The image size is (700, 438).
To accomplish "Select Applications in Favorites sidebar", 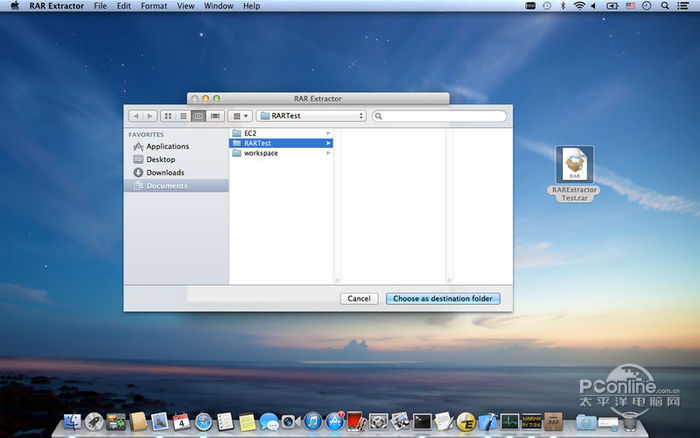I will 167,146.
